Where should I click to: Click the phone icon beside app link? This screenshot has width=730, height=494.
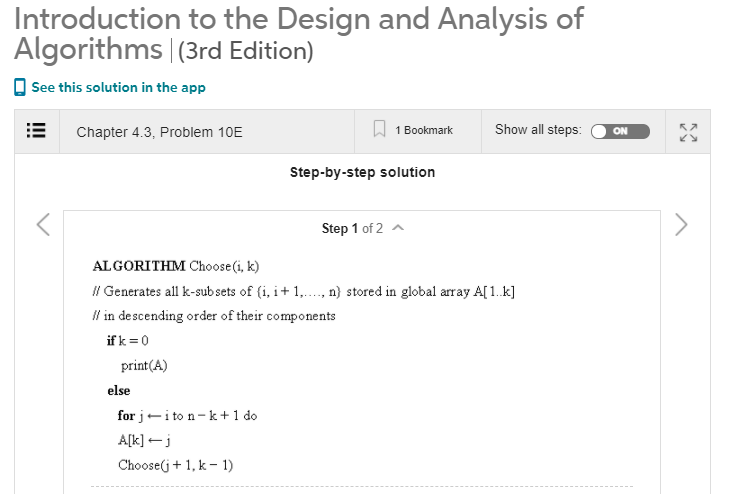[20, 87]
